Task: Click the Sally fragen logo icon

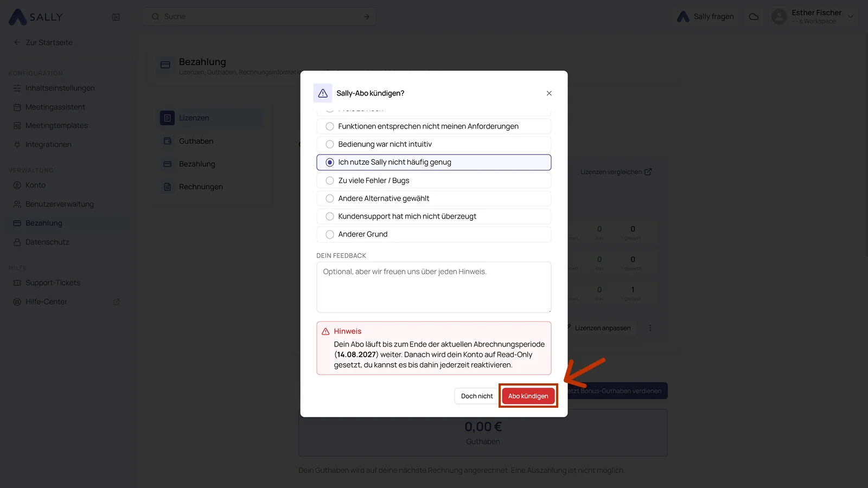Action: tap(684, 17)
